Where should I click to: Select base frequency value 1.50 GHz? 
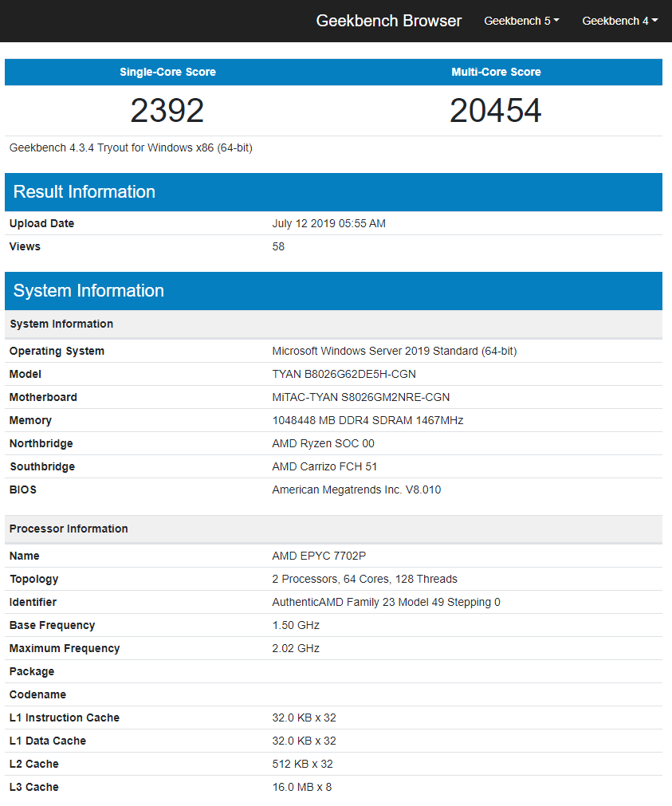[x=296, y=626]
